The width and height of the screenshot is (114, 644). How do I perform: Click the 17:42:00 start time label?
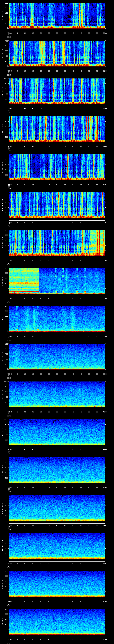coord(9,525)
